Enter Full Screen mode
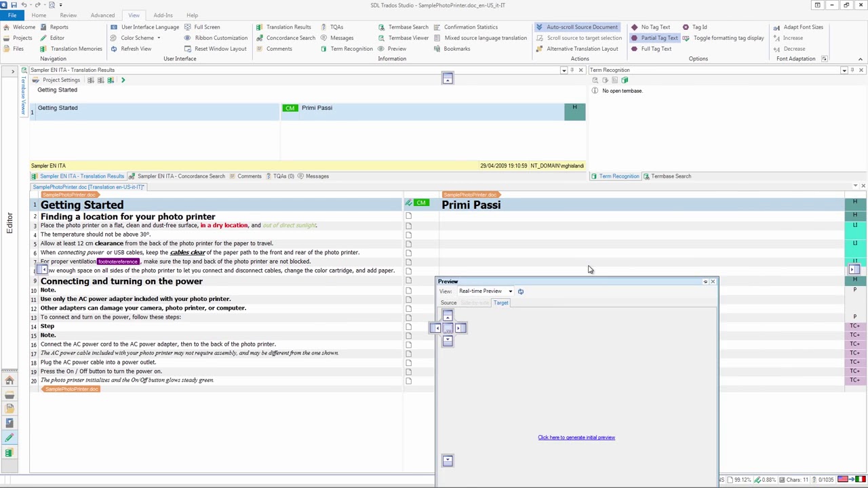 (x=202, y=27)
